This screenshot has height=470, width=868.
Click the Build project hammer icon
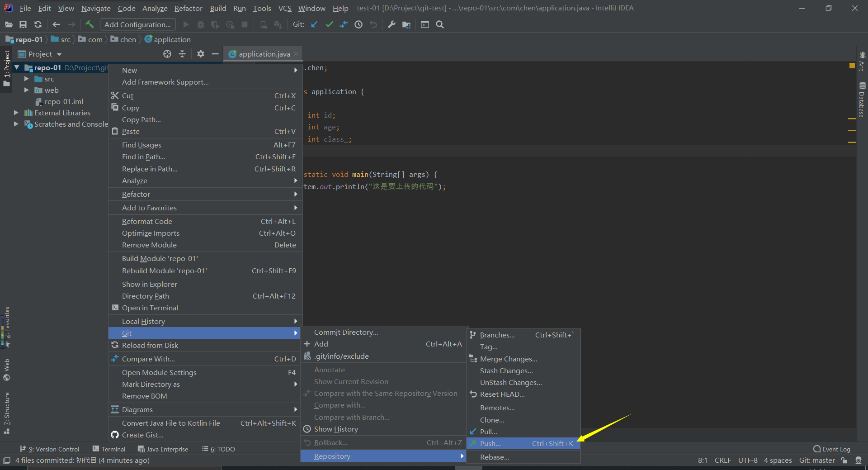[90, 24]
